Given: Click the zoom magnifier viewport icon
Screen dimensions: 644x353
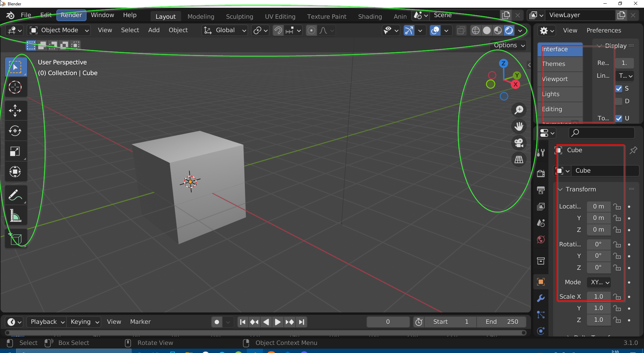Looking at the screenshot, I should (x=519, y=110).
